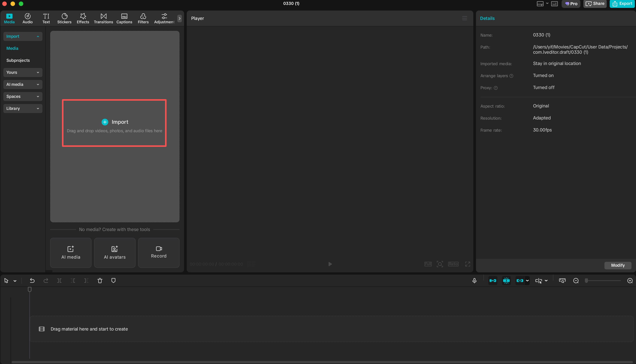Switch to the Transitions panel
Viewport: 636px width, 364px height.
(103, 18)
